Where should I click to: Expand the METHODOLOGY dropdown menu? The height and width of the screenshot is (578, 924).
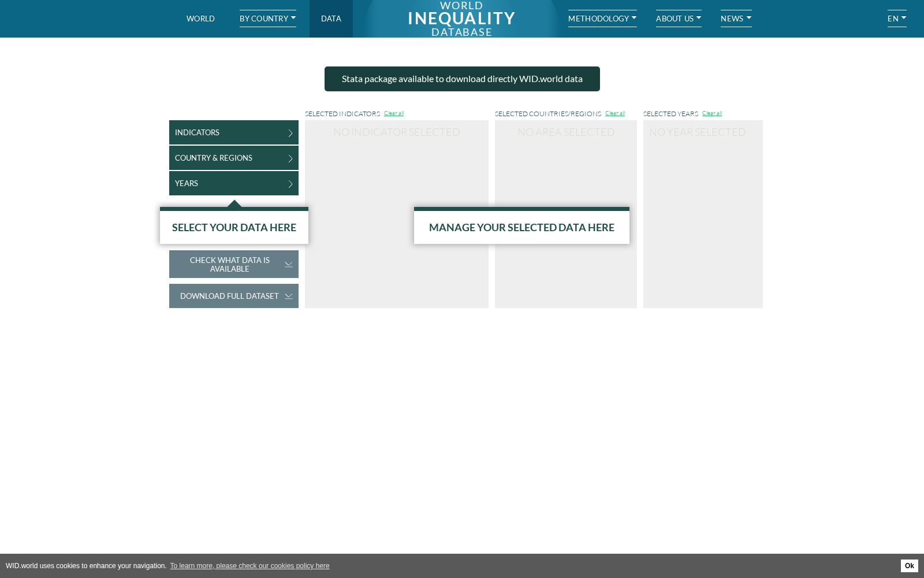602,18
